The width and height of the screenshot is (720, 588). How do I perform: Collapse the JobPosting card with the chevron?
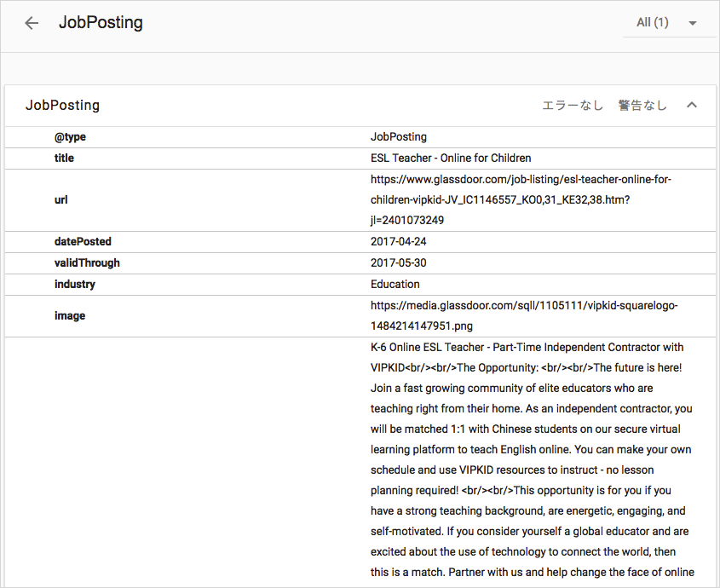coord(692,105)
